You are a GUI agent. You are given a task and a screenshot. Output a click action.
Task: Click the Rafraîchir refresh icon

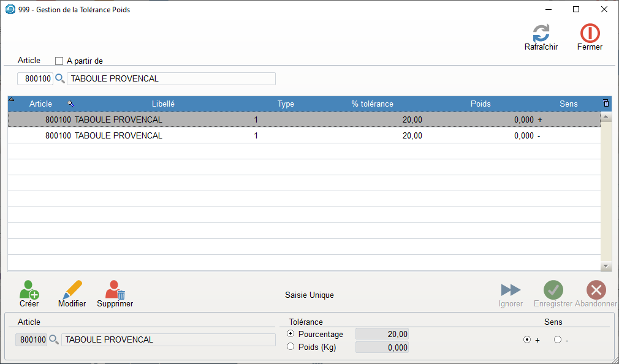pos(541,34)
